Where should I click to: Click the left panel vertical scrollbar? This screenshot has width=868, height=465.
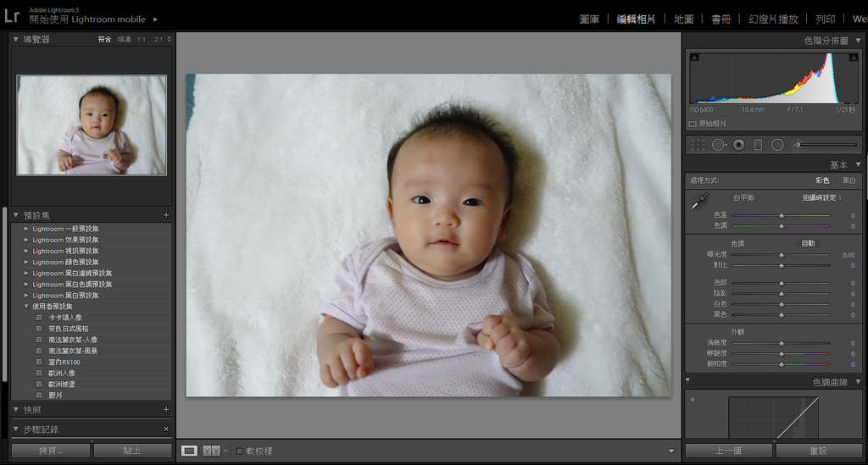[x=4, y=294]
